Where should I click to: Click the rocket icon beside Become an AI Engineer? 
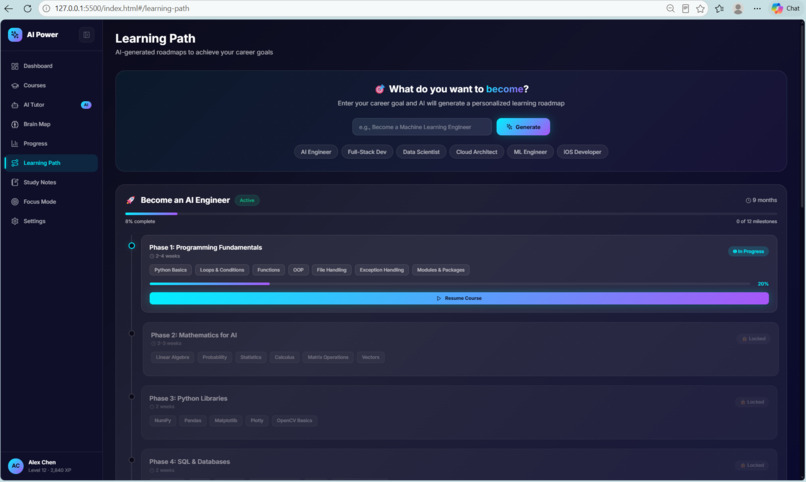click(x=131, y=200)
